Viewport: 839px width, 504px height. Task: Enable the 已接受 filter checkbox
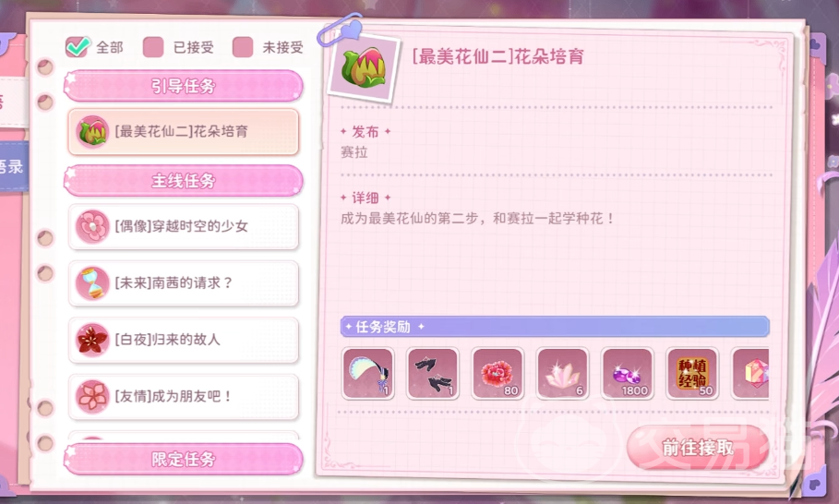coord(153,47)
